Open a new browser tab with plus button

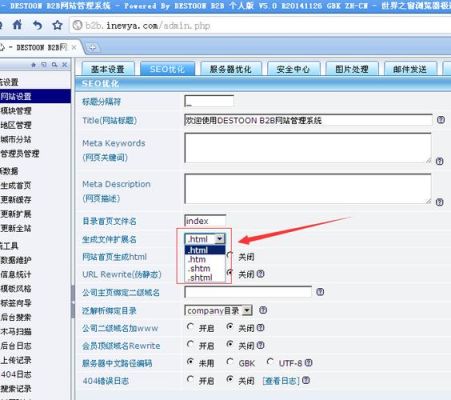coord(92,48)
